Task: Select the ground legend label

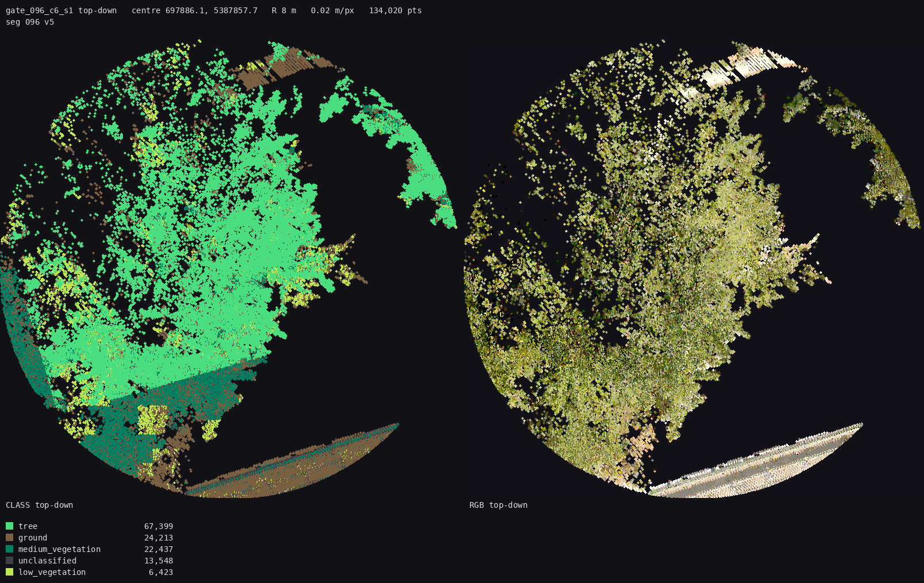Action: 33,538
